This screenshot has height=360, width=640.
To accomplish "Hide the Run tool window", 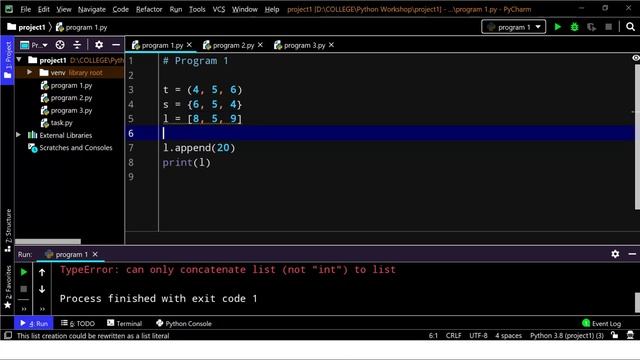I will 632,254.
